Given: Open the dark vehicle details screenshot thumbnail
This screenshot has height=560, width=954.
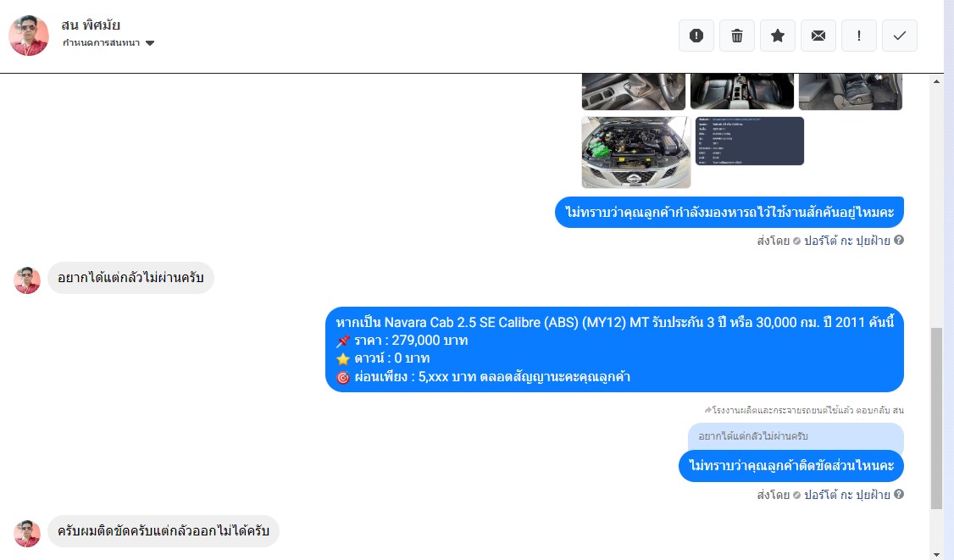Looking at the screenshot, I should [x=750, y=141].
